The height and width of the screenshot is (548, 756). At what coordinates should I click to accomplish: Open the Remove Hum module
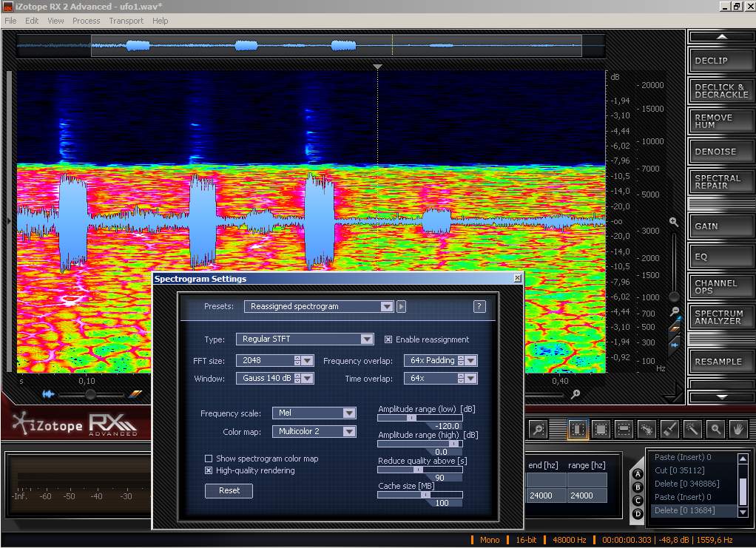(x=720, y=121)
